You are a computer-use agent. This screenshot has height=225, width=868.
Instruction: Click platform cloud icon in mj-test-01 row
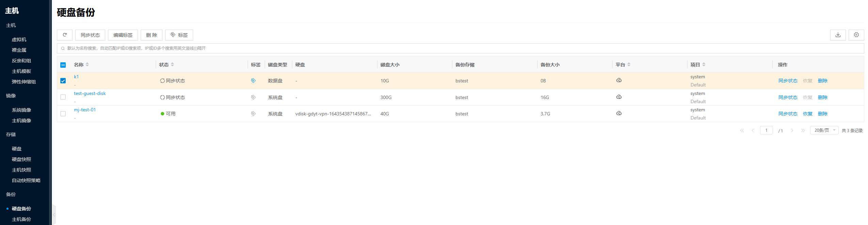pyautogui.click(x=619, y=113)
